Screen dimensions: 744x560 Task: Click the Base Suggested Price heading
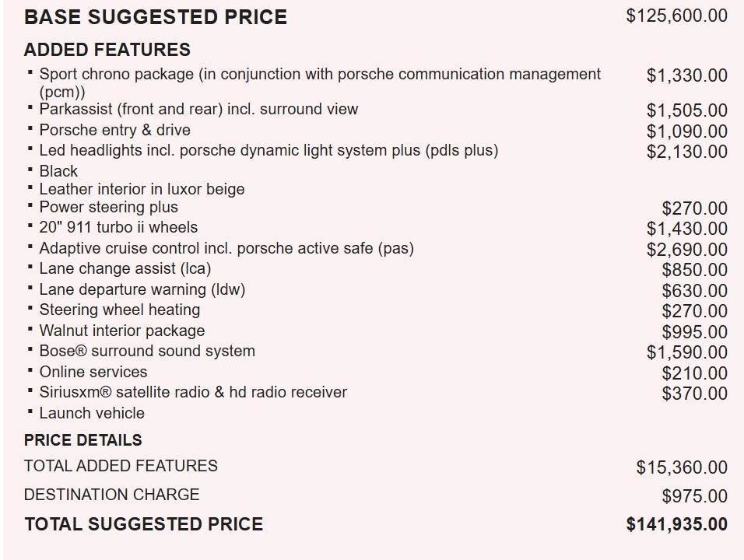coord(156,17)
